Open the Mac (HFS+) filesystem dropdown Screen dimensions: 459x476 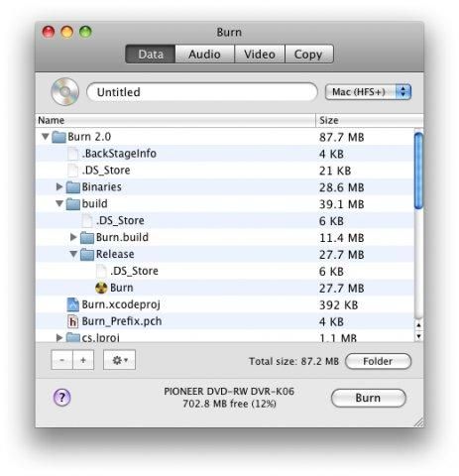click(368, 92)
